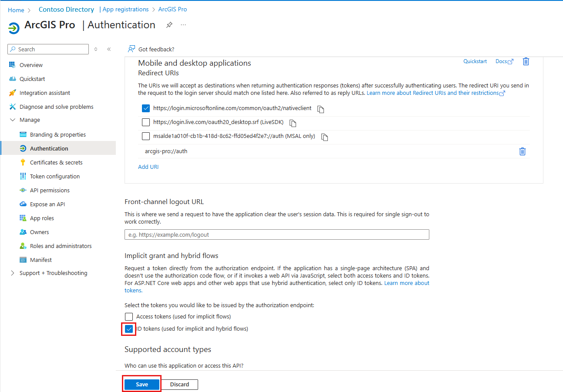Copy the login.live.com LiveSDK URI
The image size is (563, 392).
(293, 123)
